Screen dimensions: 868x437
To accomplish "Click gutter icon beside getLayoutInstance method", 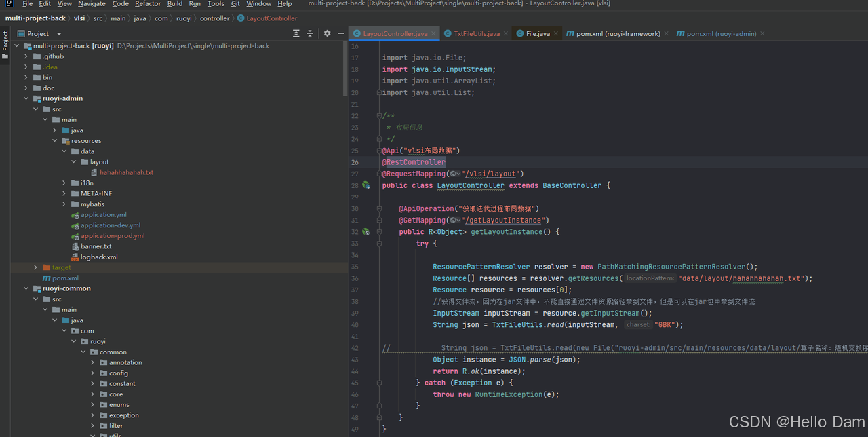I will (x=366, y=231).
